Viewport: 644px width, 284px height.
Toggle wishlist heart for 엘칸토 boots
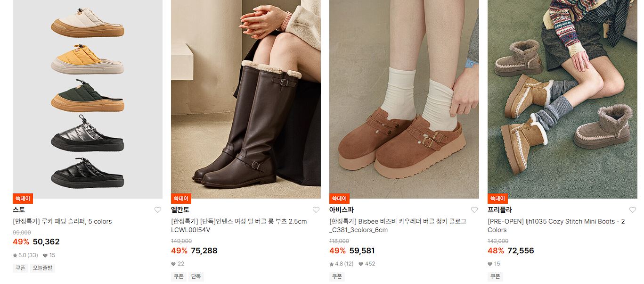coord(316,210)
